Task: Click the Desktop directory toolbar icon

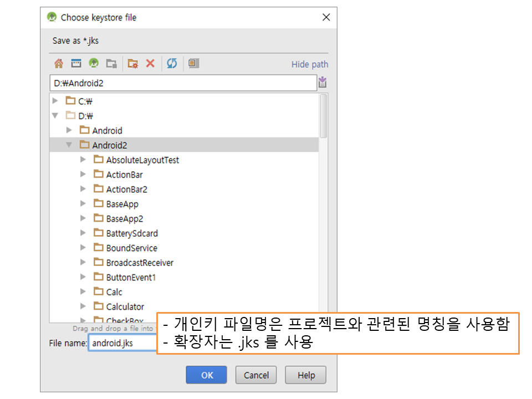Action: click(76, 64)
